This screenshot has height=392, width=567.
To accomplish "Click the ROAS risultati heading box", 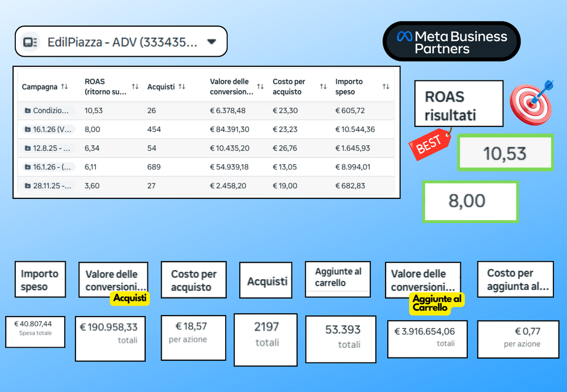I will pos(459,104).
